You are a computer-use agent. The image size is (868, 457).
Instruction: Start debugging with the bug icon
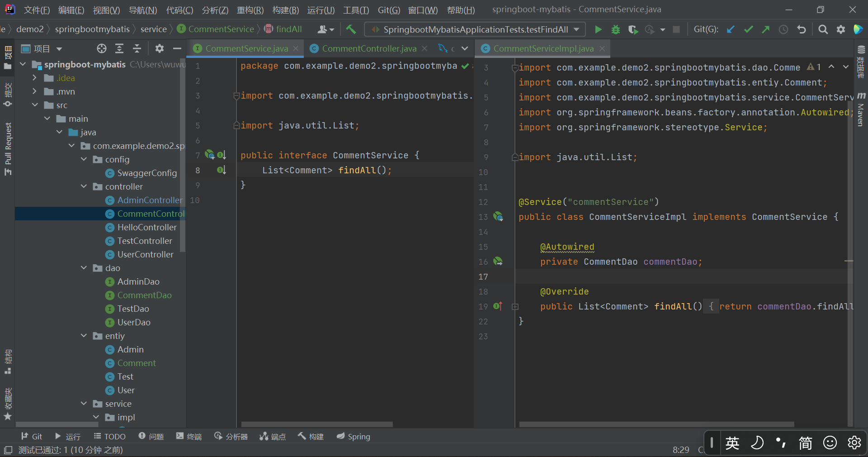[615, 29]
